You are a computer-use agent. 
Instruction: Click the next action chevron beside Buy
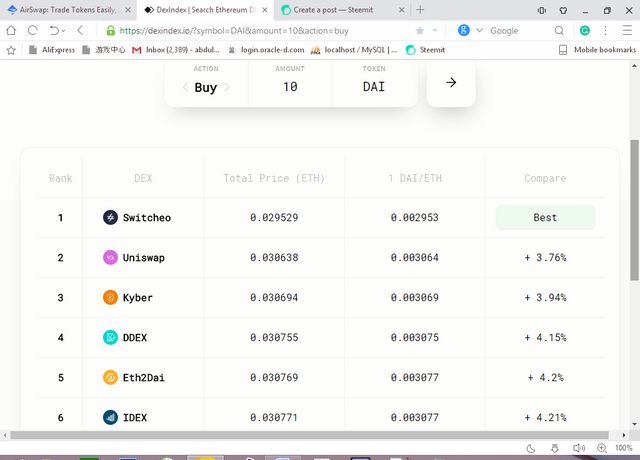tap(227, 87)
